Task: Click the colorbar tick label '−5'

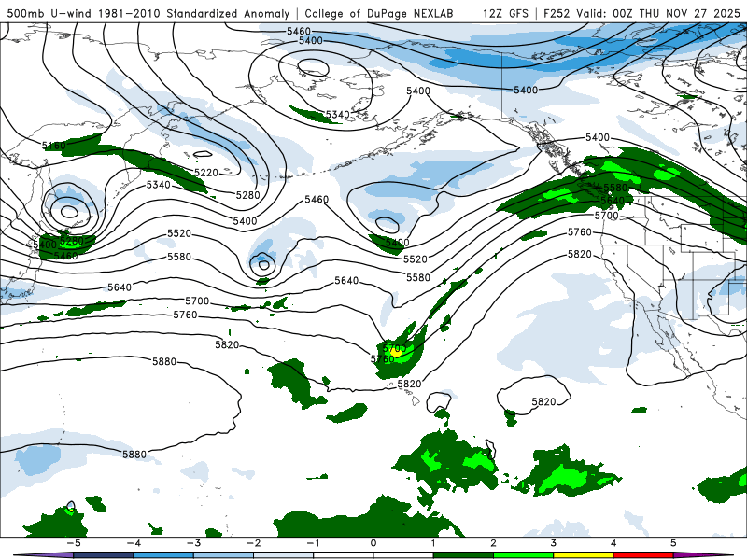Action: [x=74, y=543]
